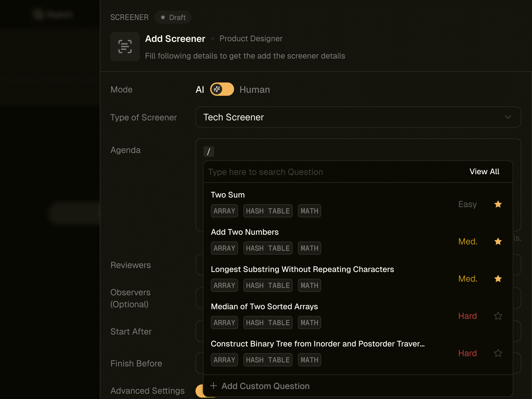Image resolution: width=532 pixels, height=399 pixels.
Task: Click View All questions link
Action: click(484, 172)
